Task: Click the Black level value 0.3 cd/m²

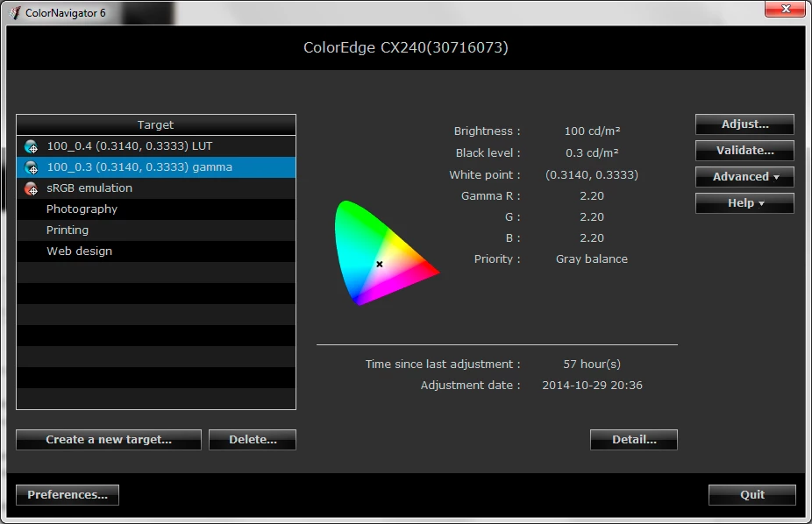Action: [x=592, y=153]
